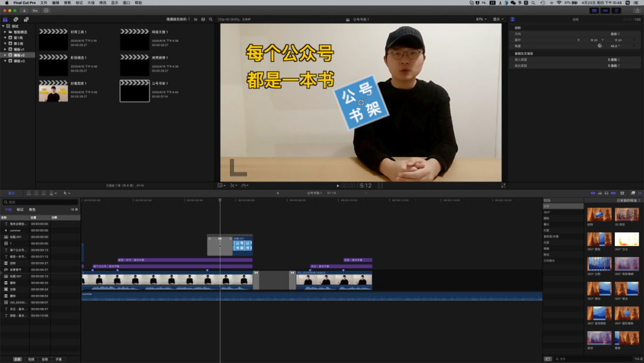
Task: Show the background tasks checkmark icon
Action: click(47, 10)
